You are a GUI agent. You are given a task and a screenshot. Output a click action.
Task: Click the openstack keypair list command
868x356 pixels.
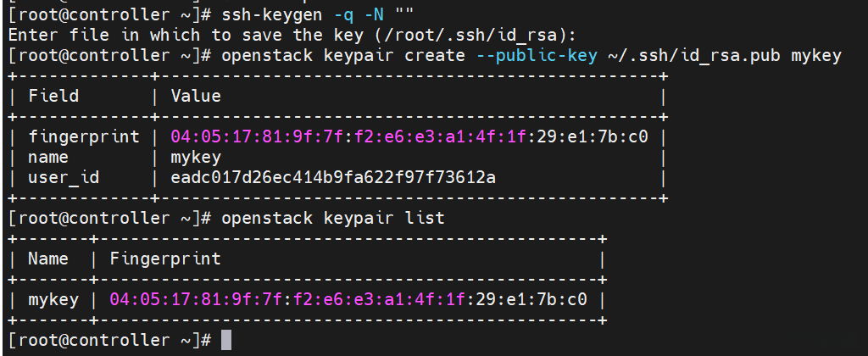333,218
